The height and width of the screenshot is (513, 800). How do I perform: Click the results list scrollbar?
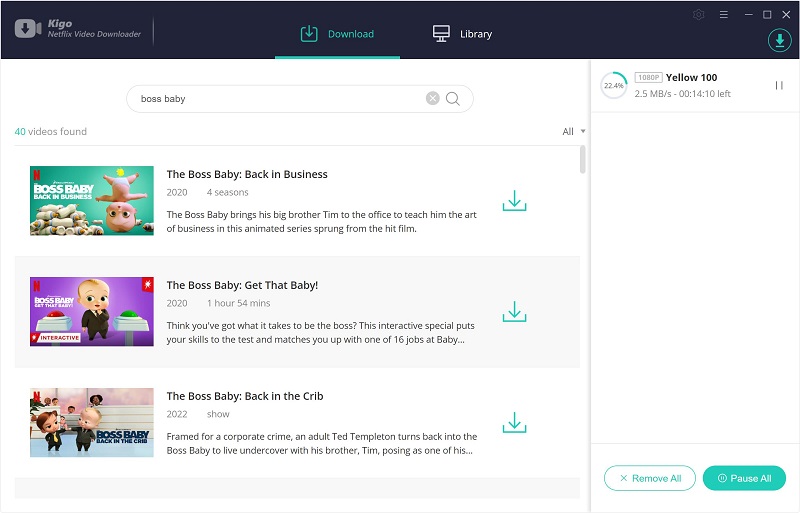coord(583,160)
